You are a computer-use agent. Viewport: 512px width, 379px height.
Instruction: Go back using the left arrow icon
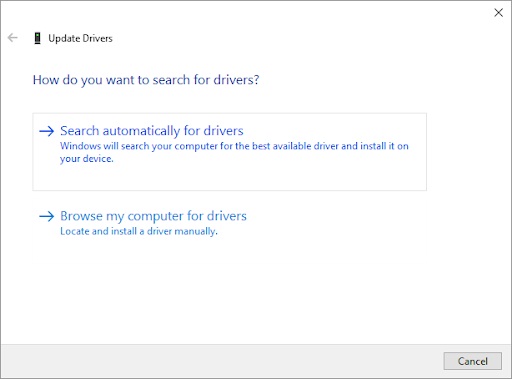[13, 38]
